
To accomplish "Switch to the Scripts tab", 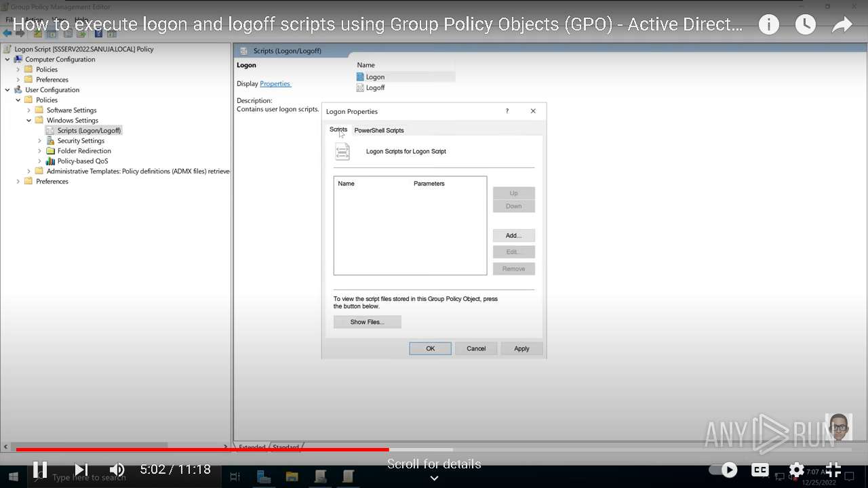I will pos(338,129).
